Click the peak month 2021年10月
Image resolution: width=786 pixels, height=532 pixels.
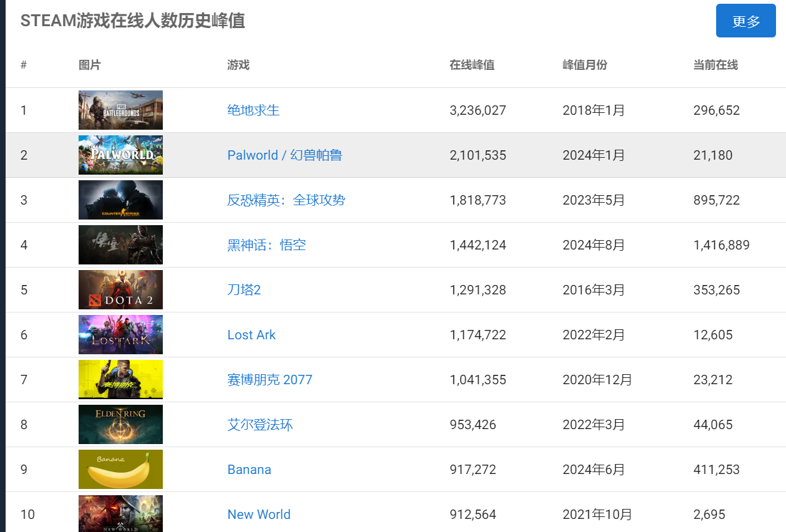point(598,515)
